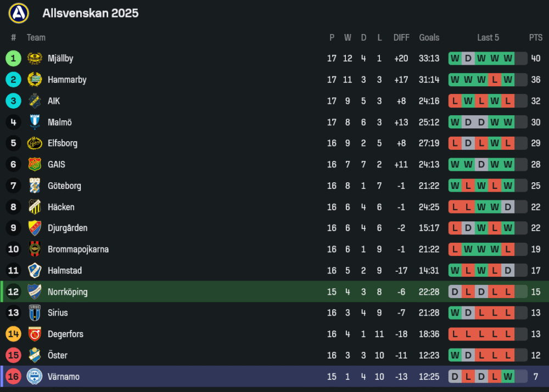The width and height of the screenshot is (549, 392).
Task: Click the Goals column header
Action: pyautogui.click(x=429, y=37)
